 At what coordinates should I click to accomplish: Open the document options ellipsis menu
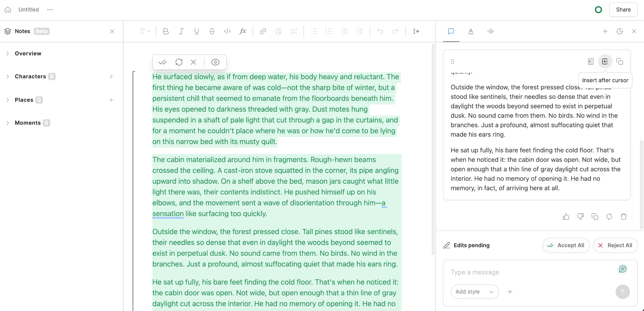point(50,10)
